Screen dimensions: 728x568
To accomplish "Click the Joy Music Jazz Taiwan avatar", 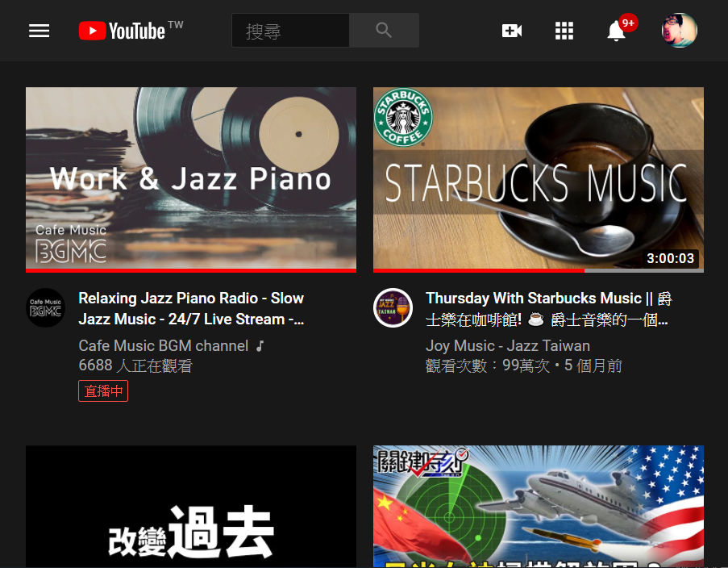I will pyautogui.click(x=393, y=307).
